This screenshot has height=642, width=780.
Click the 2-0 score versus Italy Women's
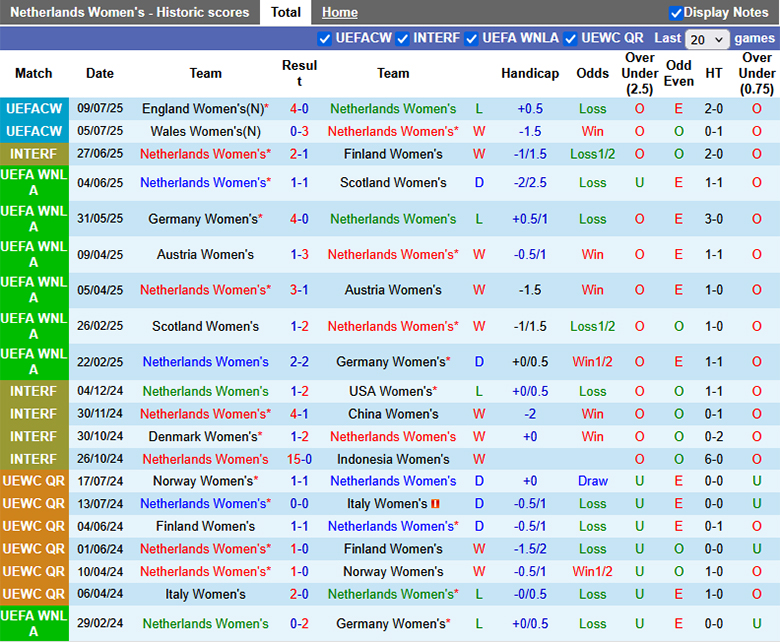click(x=299, y=594)
